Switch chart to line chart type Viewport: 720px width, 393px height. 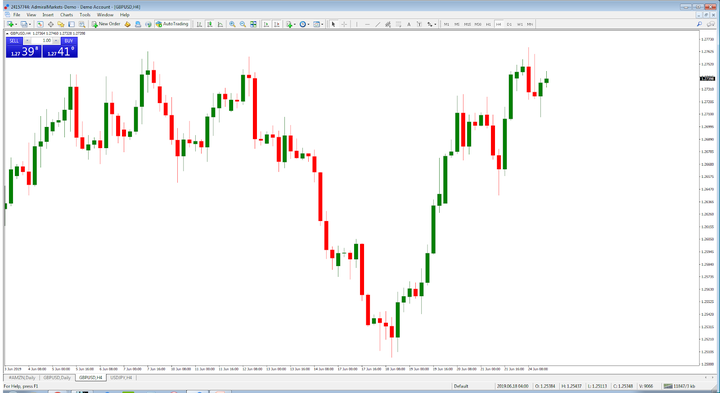220,24
